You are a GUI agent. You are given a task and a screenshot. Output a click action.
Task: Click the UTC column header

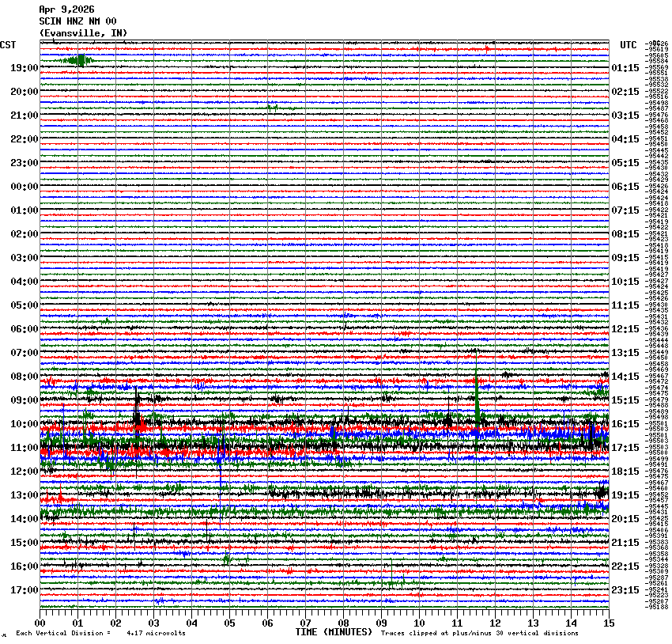pos(628,45)
